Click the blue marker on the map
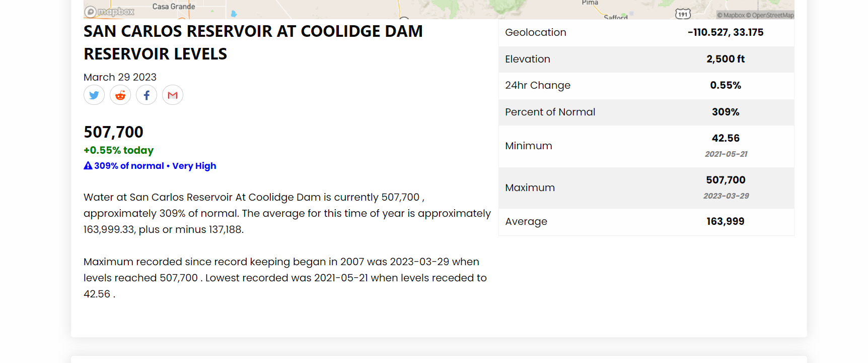 234,14
